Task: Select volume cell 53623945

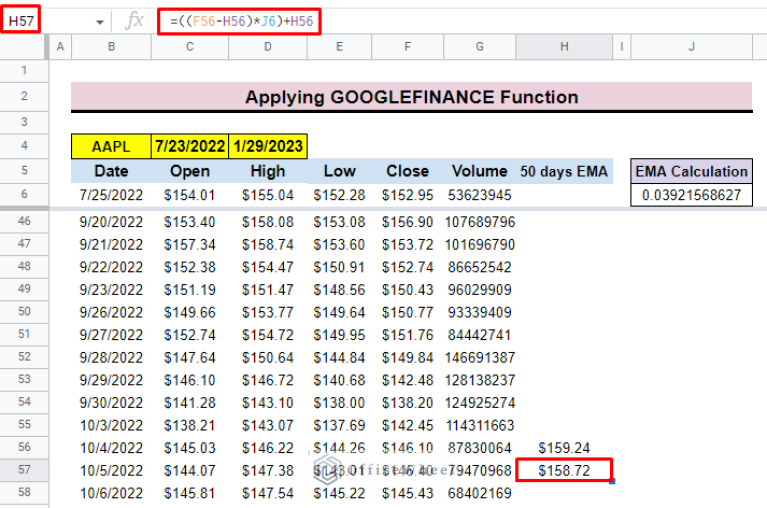Action: [479, 195]
